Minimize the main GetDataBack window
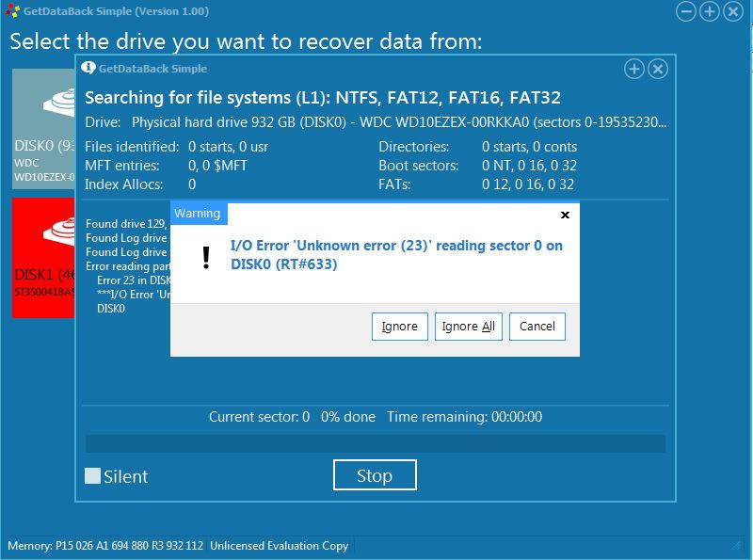The width and height of the screenshot is (753, 560). pos(686,11)
